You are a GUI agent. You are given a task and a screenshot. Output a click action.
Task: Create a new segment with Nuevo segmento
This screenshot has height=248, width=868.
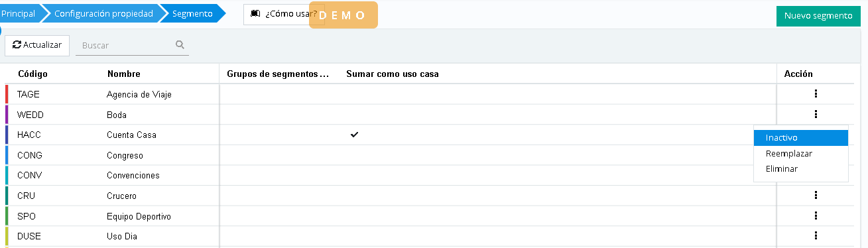coord(818,16)
